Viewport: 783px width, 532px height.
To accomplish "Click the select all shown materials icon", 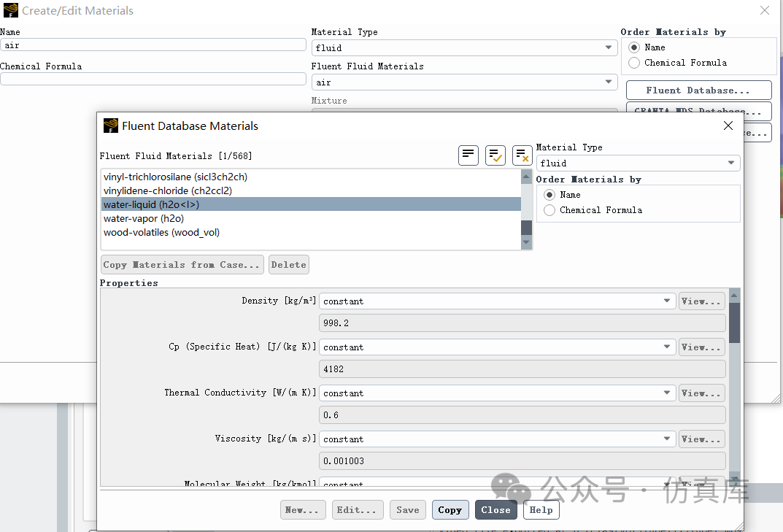I will tap(495, 155).
